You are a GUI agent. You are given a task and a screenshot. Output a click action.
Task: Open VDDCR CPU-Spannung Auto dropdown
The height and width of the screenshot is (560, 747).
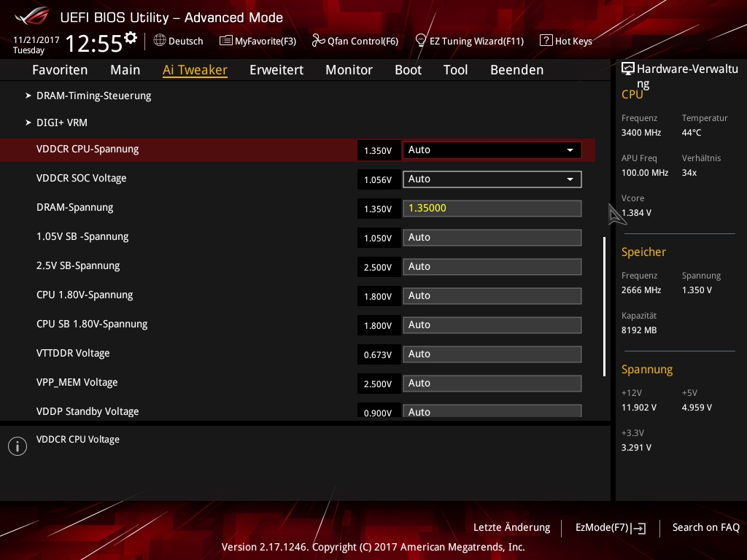pos(492,150)
